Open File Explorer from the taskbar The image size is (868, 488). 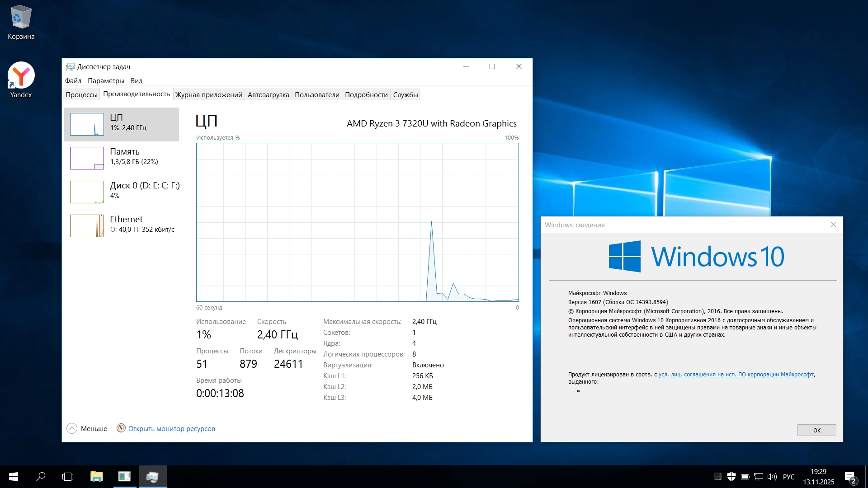click(96, 477)
